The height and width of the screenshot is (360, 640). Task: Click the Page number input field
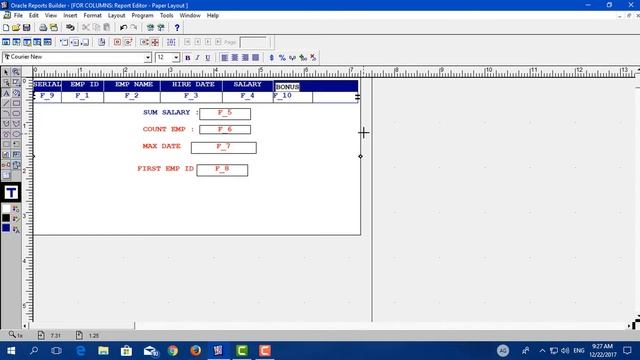253,42
